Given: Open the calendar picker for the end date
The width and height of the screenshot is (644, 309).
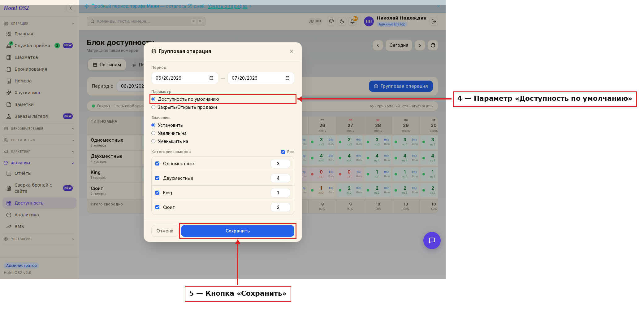Looking at the screenshot, I should tap(287, 78).
